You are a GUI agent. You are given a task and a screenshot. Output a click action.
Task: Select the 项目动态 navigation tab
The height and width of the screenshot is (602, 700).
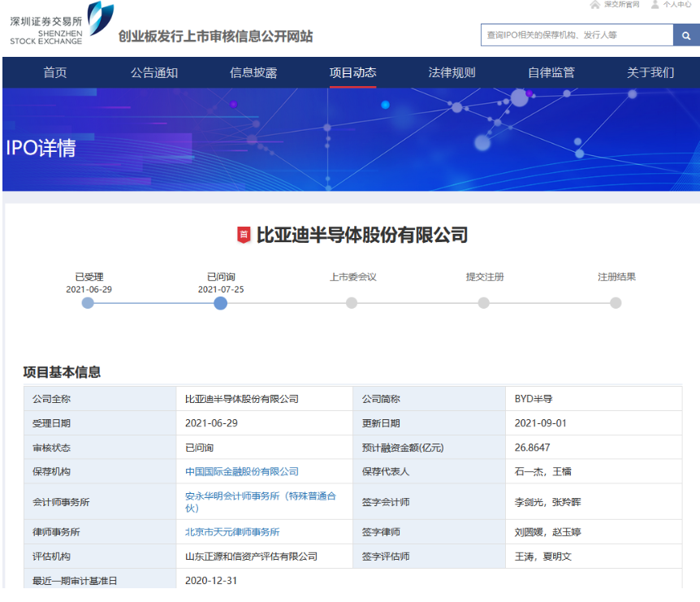pyautogui.click(x=352, y=72)
